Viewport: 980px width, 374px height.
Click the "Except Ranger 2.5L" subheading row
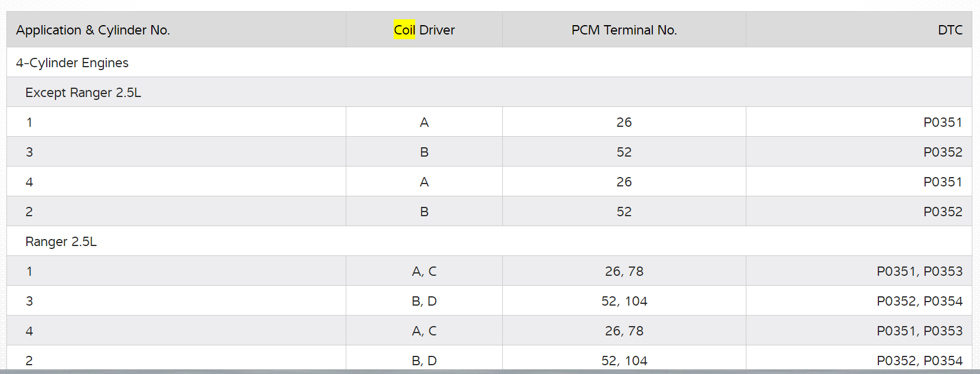[83, 92]
